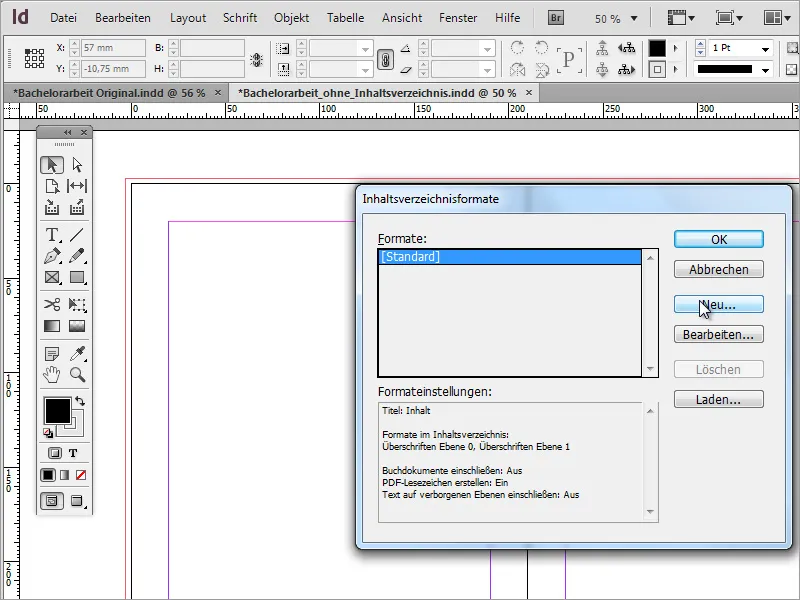Select the Gradient Feather tool
The image size is (800, 600).
coord(77,326)
